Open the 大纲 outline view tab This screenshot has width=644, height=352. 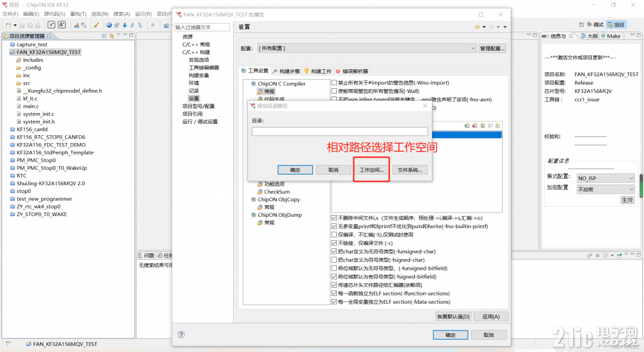coord(589,36)
